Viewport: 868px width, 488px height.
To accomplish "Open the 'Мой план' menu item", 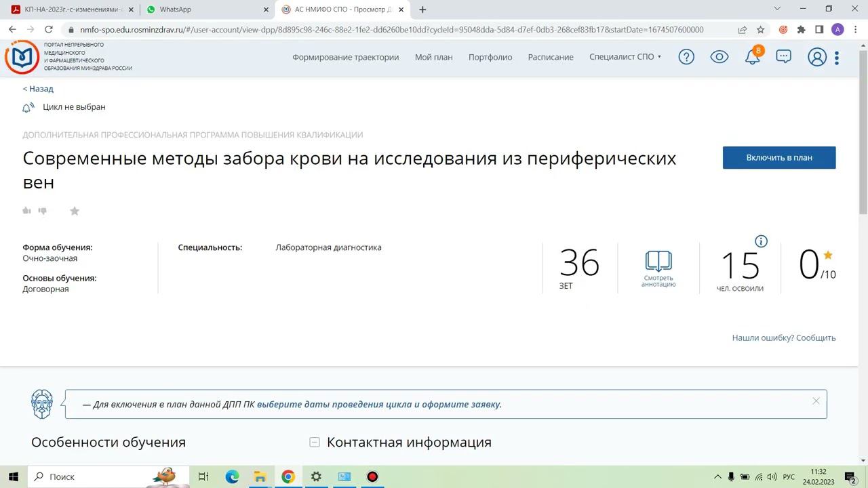I will [434, 57].
